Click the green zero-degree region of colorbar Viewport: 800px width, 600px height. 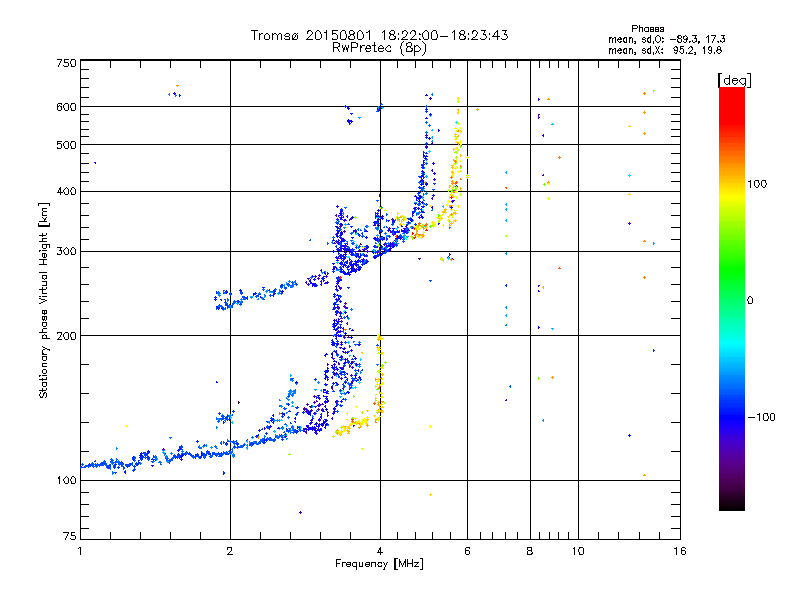click(x=732, y=300)
